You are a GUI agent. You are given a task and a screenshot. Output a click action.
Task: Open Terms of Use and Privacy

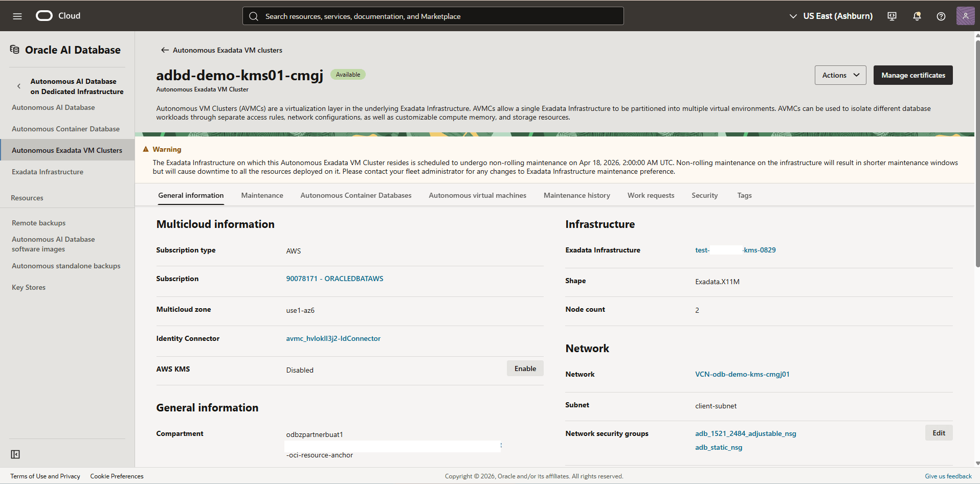point(45,476)
